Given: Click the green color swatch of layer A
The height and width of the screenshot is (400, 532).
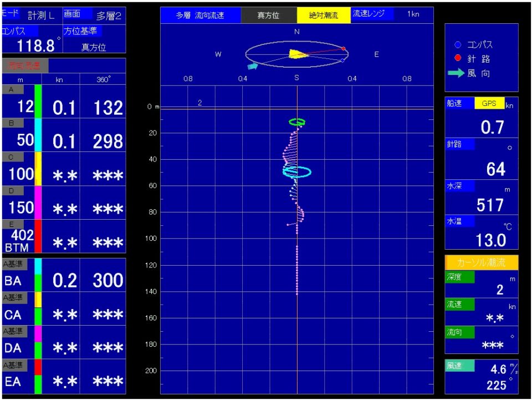Looking at the screenshot, I should [38, 101].
